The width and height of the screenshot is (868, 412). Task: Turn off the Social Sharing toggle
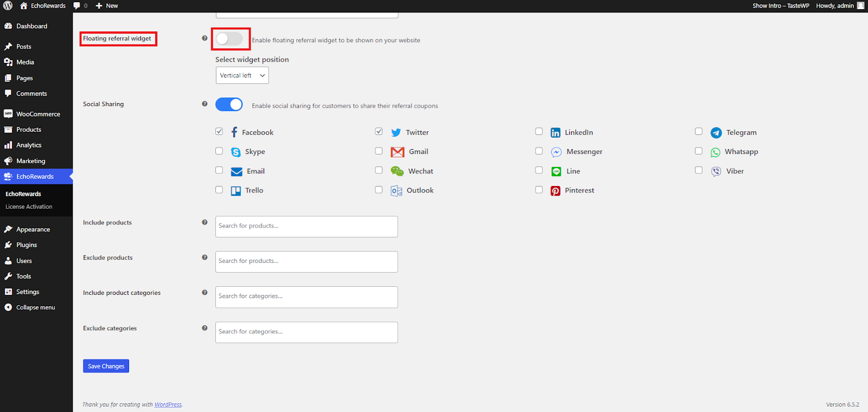coord(229,105)
